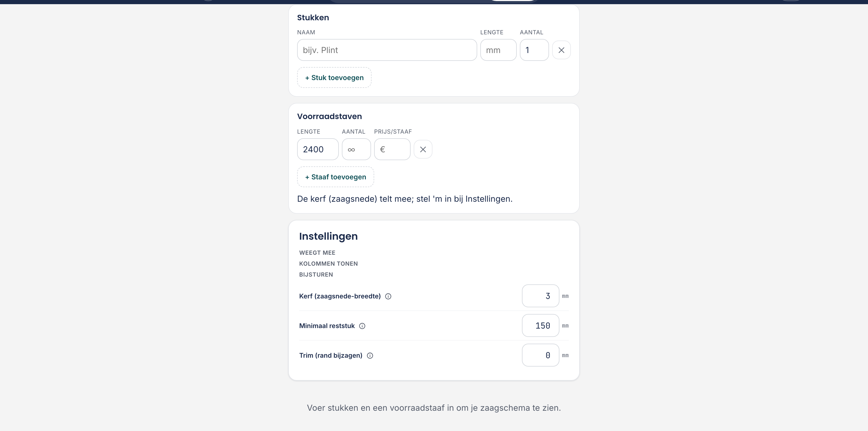868x431 pixels.
Task: Remove the piece row with X icon
Action: [x=561, y=50]
